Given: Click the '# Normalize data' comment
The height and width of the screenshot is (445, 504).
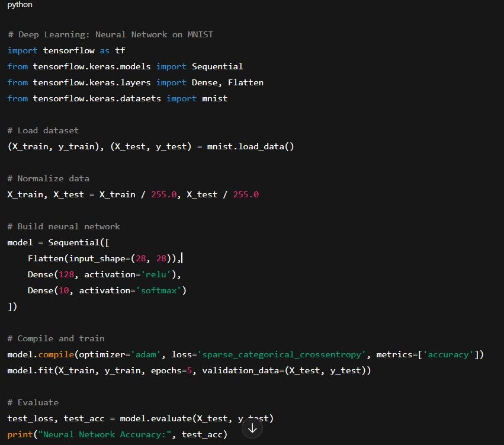Looking at the screenshot, I should click(x=48, y=178).
